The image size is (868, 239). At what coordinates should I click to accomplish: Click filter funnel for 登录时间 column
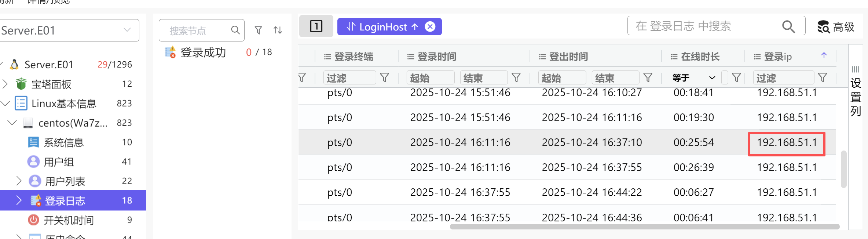tap(516, 77)
